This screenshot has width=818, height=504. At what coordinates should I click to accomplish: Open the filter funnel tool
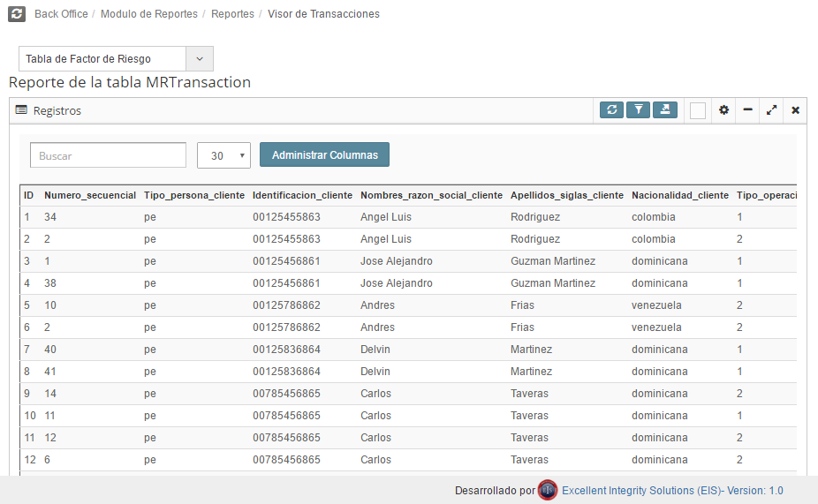point(638,110)
